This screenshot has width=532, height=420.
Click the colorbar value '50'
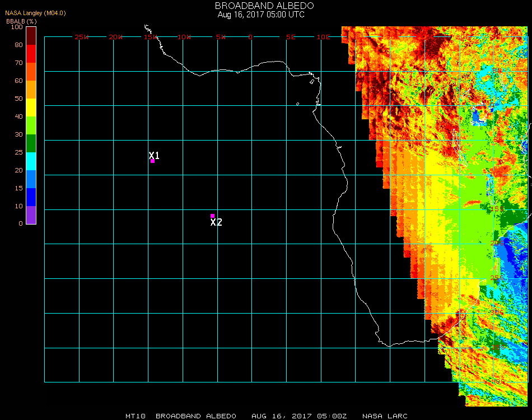tap(18, 99)
